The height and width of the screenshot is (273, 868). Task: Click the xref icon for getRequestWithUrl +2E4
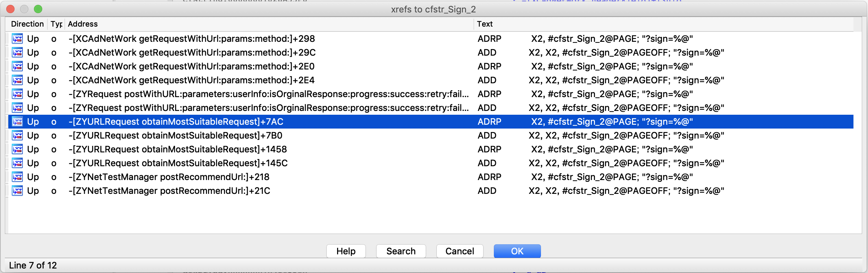click(17, 80)
